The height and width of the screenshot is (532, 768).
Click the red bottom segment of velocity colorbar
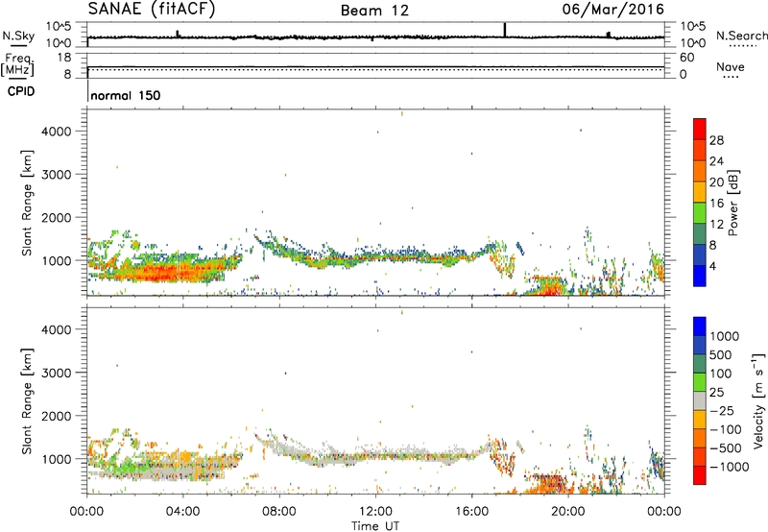tap(700, 475)
